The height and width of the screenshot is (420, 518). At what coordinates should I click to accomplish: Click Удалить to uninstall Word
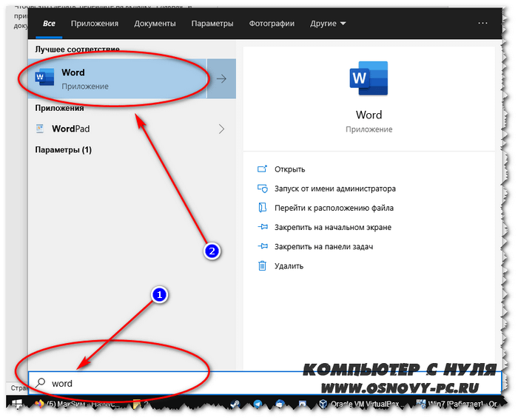(289, 265)
